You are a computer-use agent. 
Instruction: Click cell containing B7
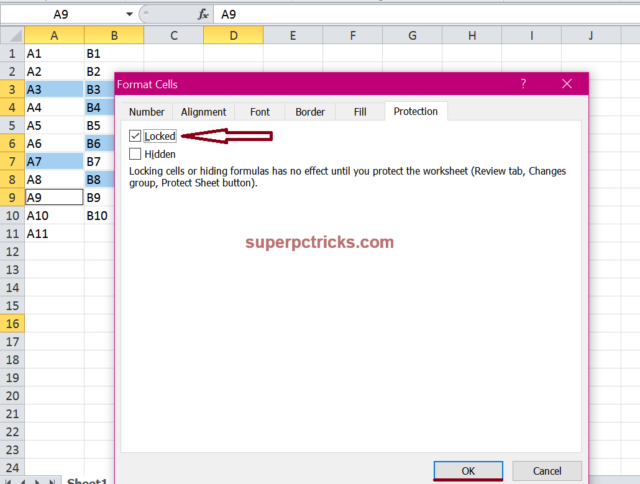[100, 162]
